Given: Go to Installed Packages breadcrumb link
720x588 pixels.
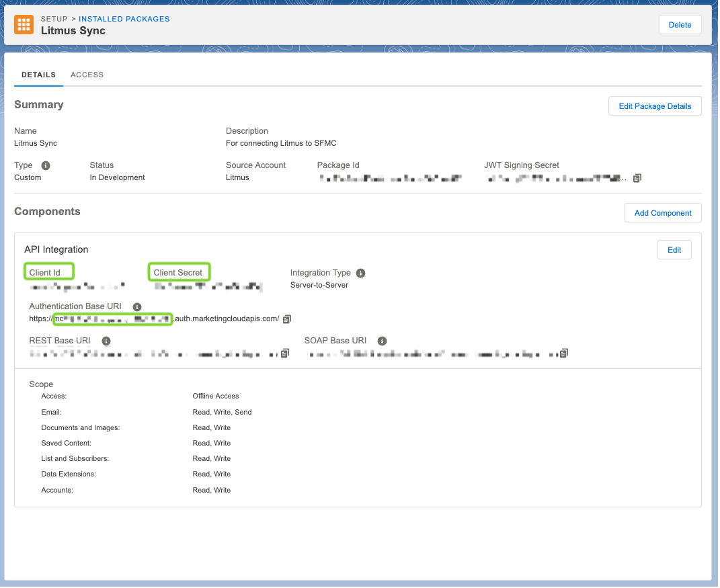Looking at the screenshot, I should click(124, 18).
